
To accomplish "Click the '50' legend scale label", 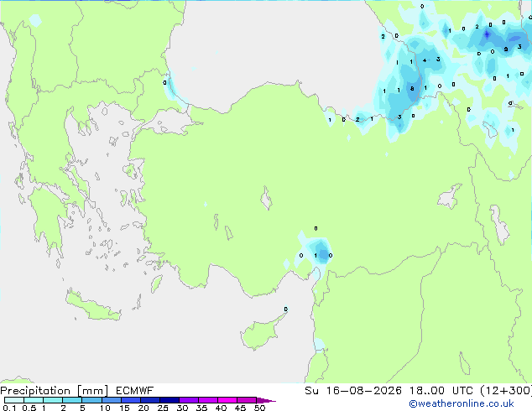I will coord(259,408).
